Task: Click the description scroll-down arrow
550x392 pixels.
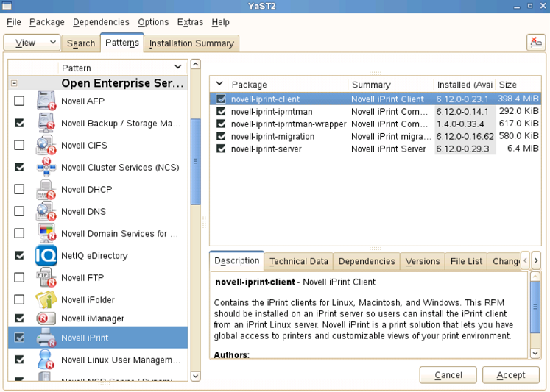Action: (x=535, y=354)
